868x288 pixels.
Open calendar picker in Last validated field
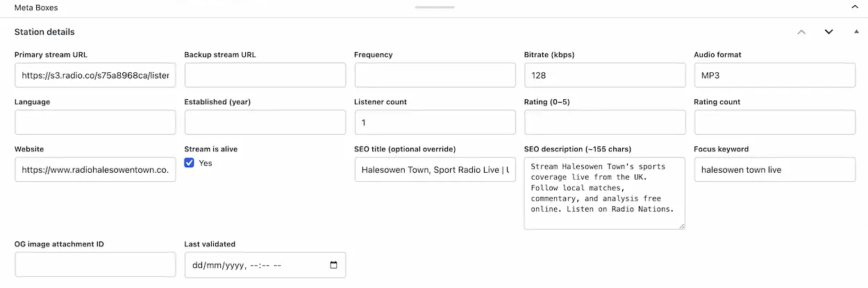[x=333, y=265]
